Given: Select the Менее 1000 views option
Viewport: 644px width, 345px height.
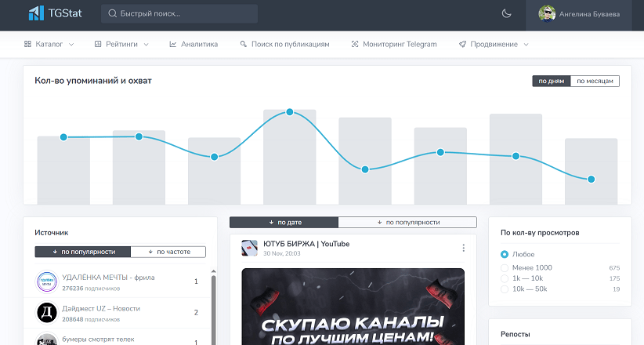Looking at the screenshot, I should pos(505,267).
